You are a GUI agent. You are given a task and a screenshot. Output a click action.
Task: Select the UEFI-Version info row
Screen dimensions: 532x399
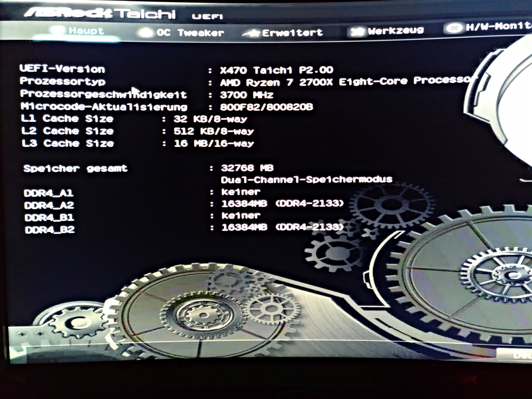(x=62, y=69)
